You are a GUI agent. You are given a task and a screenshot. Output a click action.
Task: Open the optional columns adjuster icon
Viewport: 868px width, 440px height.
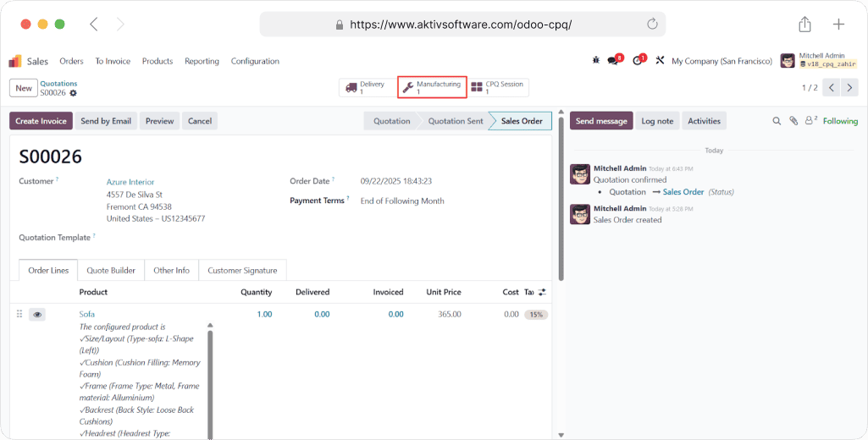[542, 292]
